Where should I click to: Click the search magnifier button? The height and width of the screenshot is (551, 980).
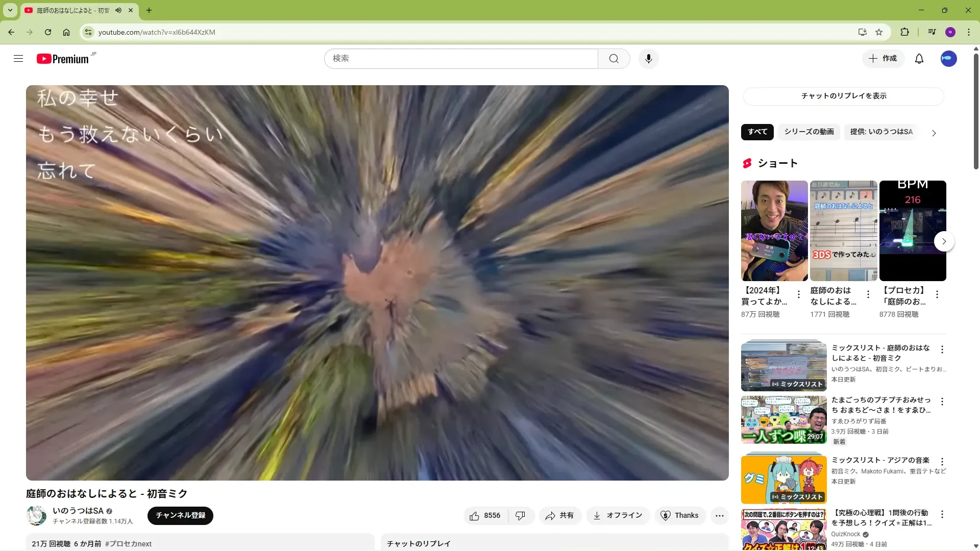614,59
